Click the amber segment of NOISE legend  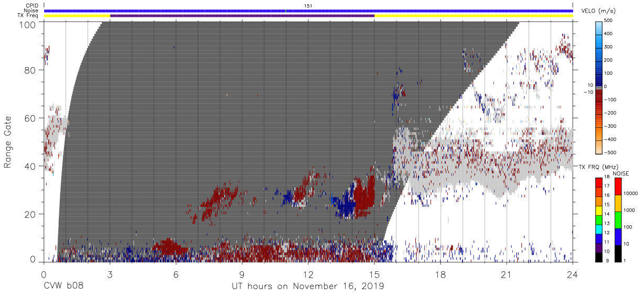pyautogui.click(x=618, y=203)
